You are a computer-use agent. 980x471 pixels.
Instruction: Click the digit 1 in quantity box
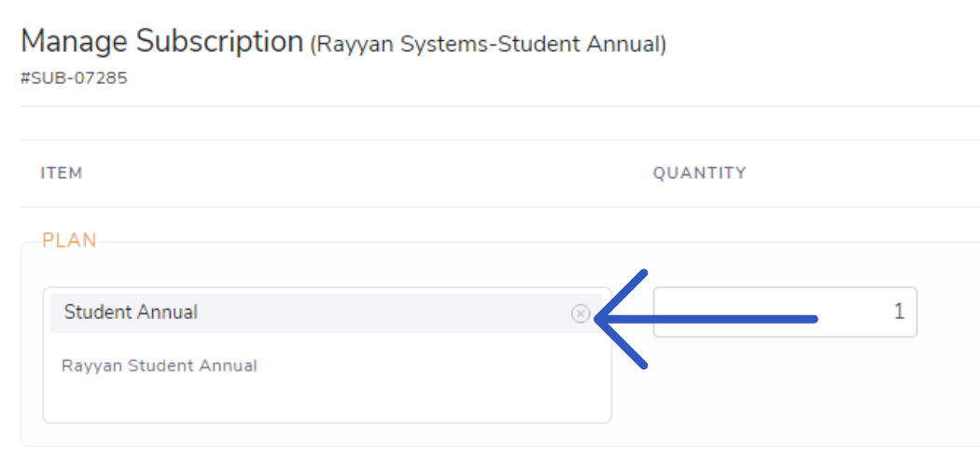(x=899, y=312)
